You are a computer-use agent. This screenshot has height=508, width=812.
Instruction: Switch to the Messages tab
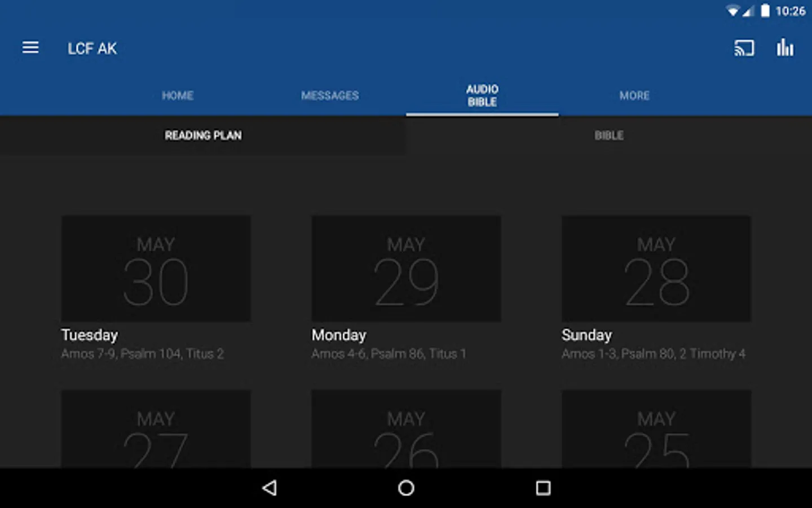(x=330, y=95)
